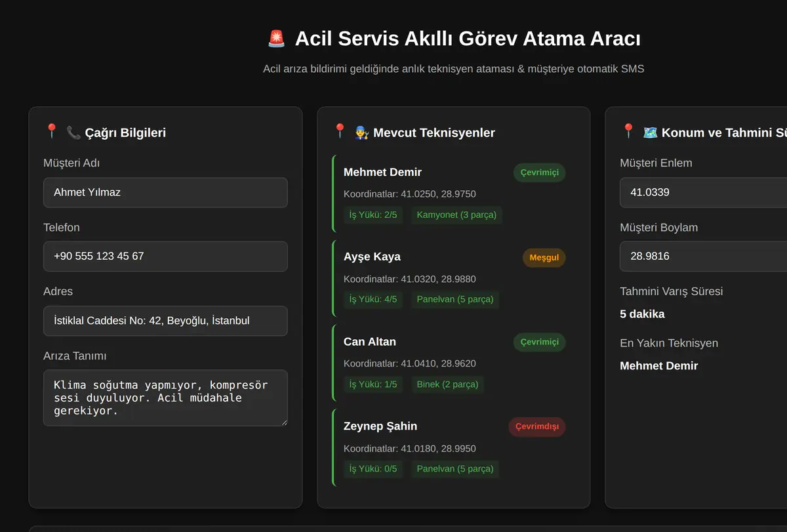Open the Zeynep Şahin technician card
The height and width of the screenshot is (532, 787).
tap(454, 447)
